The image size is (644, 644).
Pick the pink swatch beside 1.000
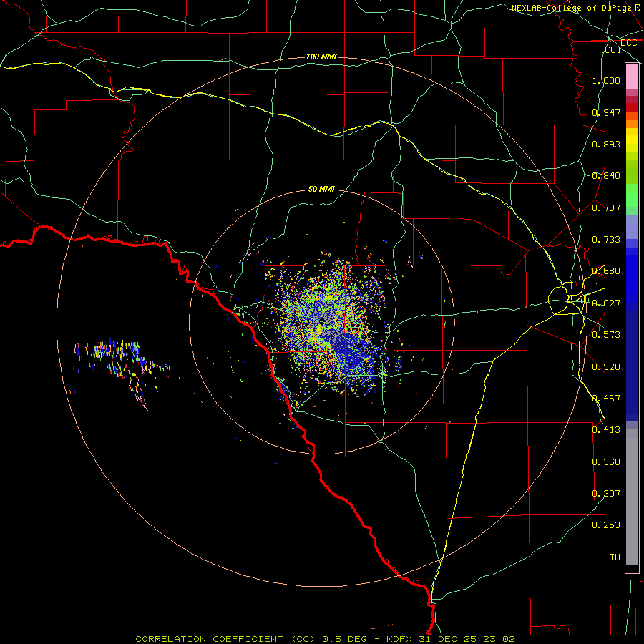[x=632, y=77]
